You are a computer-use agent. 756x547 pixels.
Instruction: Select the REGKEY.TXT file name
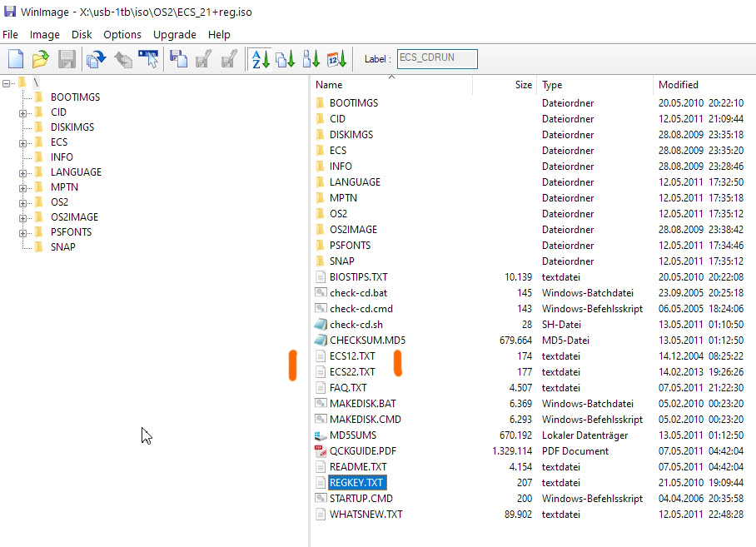pyautogui.click(x=356, y=482)
